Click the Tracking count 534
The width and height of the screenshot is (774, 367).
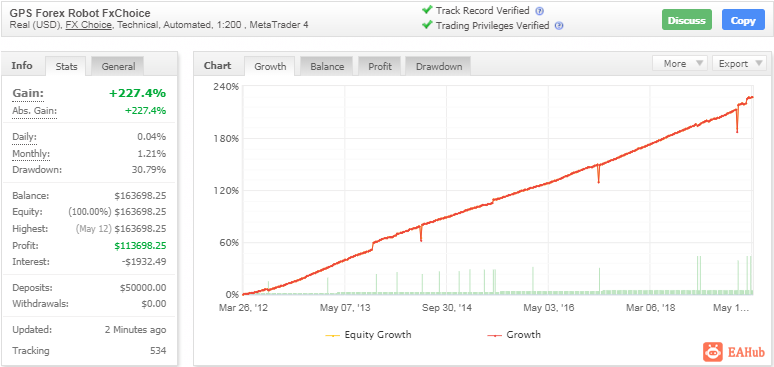pyautogui.click(x=158, y=351)
